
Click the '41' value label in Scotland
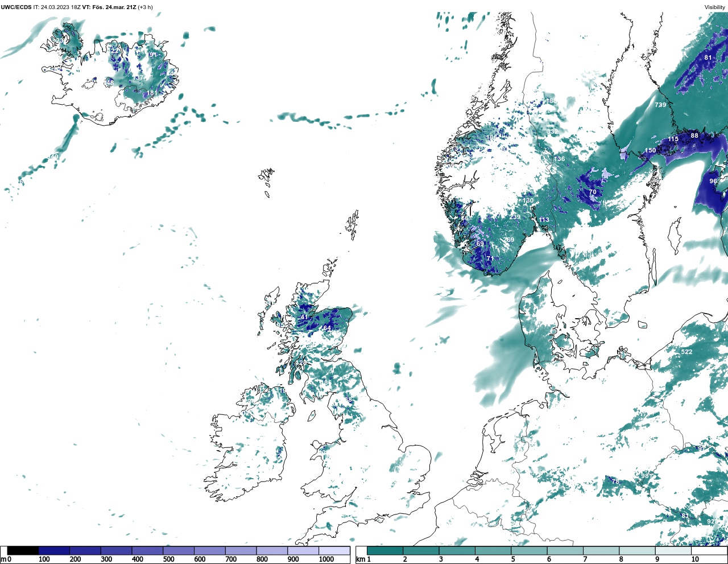(x=304, y=317)
